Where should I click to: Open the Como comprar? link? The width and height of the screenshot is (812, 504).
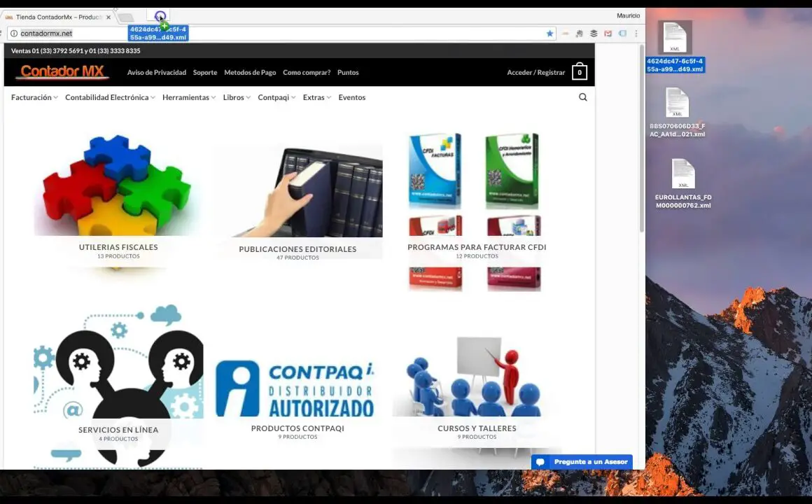[307, 73]
